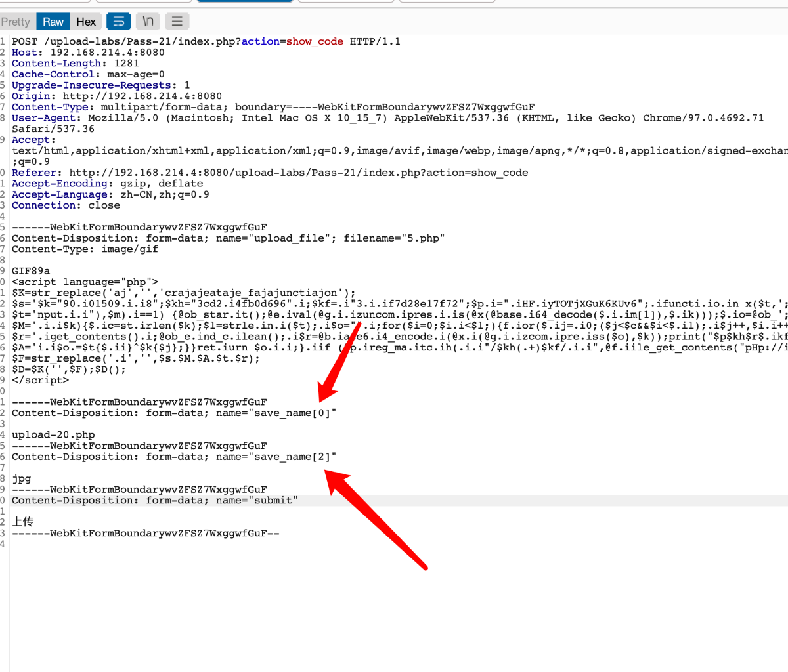This screenshot has height=672, width=788.
Task: Click the $K=str_replace('aj' code line
Action: click(x=184, y=293)
